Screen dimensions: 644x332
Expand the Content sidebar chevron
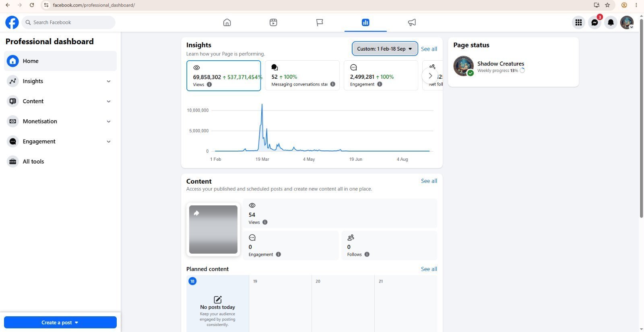point(109,101)
